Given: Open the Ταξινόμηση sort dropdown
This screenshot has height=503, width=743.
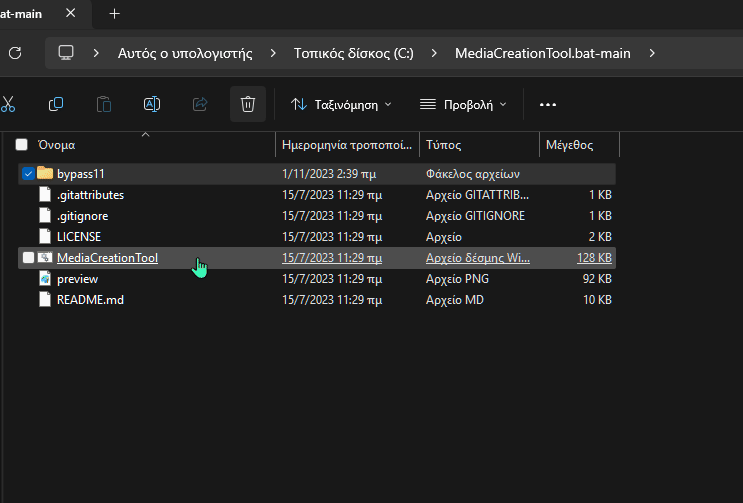Looking at the screenshot, I should pyautogui.click(x=341, y=105).
